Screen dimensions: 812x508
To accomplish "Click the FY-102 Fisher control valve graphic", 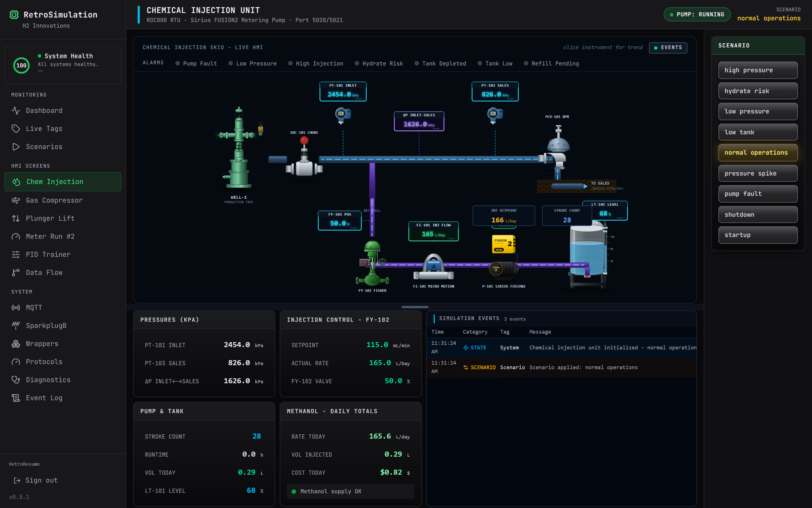I will point(372,263).
